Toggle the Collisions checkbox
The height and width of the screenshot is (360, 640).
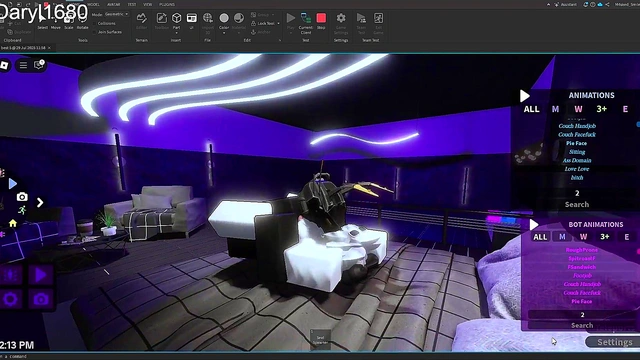(x=94, y=24)
